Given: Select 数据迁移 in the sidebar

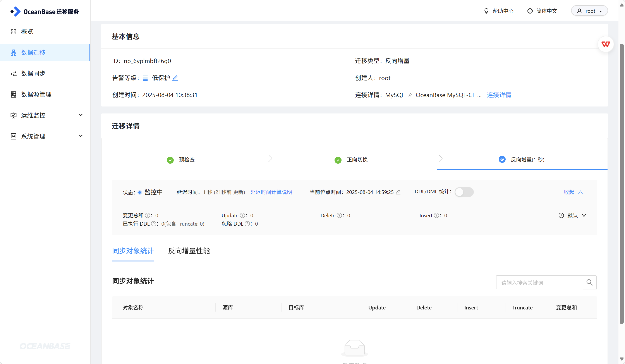Looking at the screenshot, I should (x=45, y=52).
